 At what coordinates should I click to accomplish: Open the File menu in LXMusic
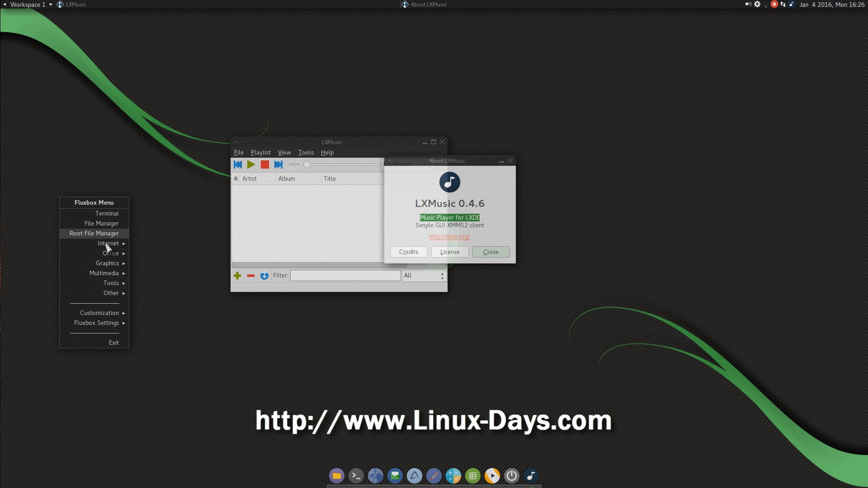click(239, 153)
